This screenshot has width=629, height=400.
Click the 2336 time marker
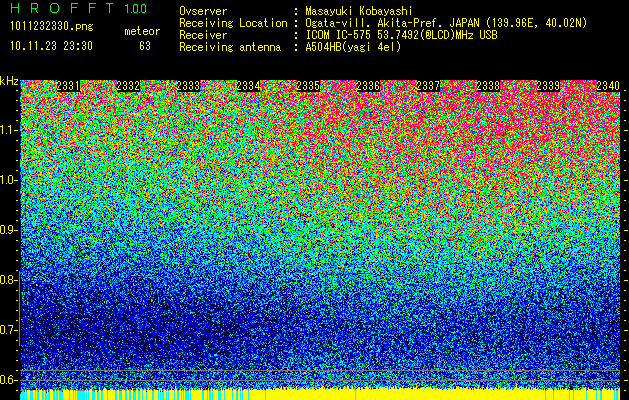click(x=368, y=86)
